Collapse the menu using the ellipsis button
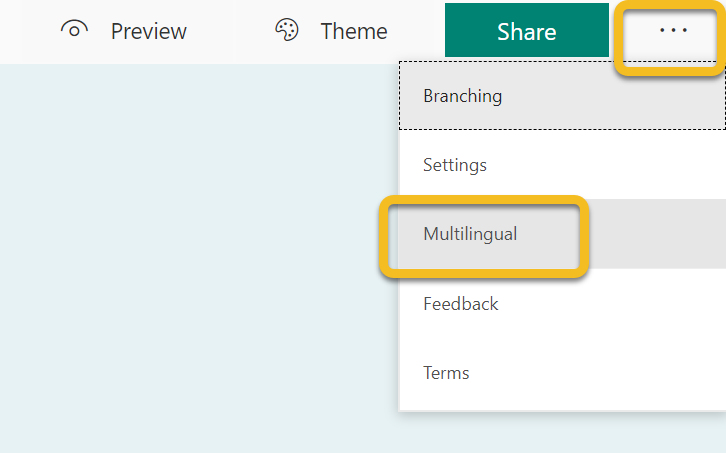 click(x=673, y=31)
